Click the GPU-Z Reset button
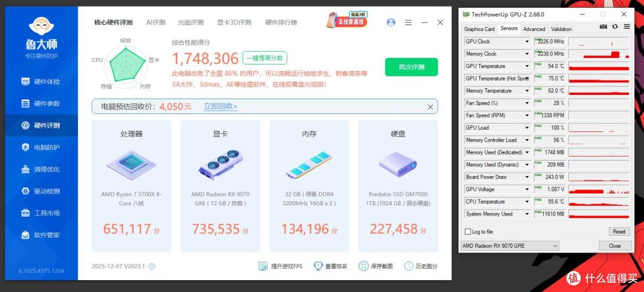The height and width of the screenshot is (292, 644). click(619, 232)
